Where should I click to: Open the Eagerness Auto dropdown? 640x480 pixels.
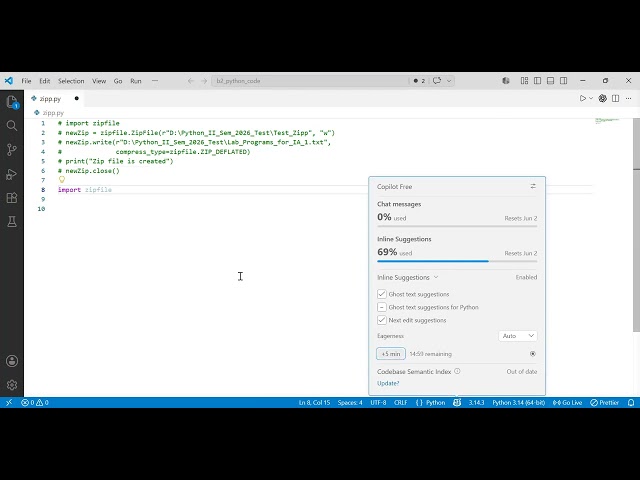[x=518, y=336]
